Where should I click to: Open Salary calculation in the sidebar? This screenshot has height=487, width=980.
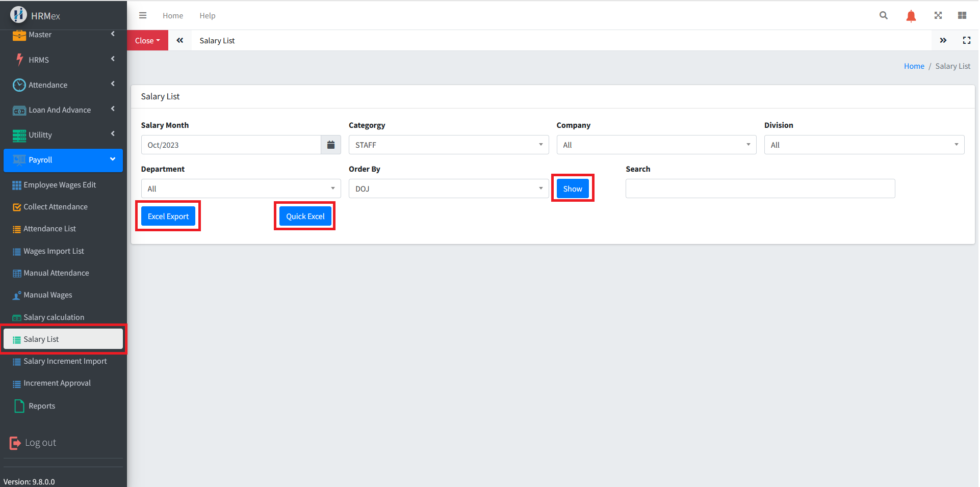54,317
